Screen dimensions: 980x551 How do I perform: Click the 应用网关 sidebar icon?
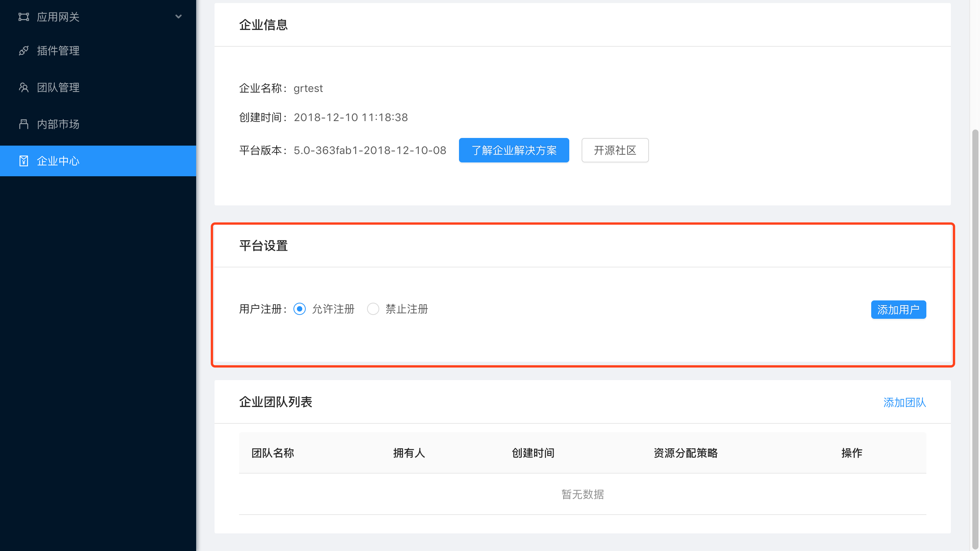tap(24, 17)
